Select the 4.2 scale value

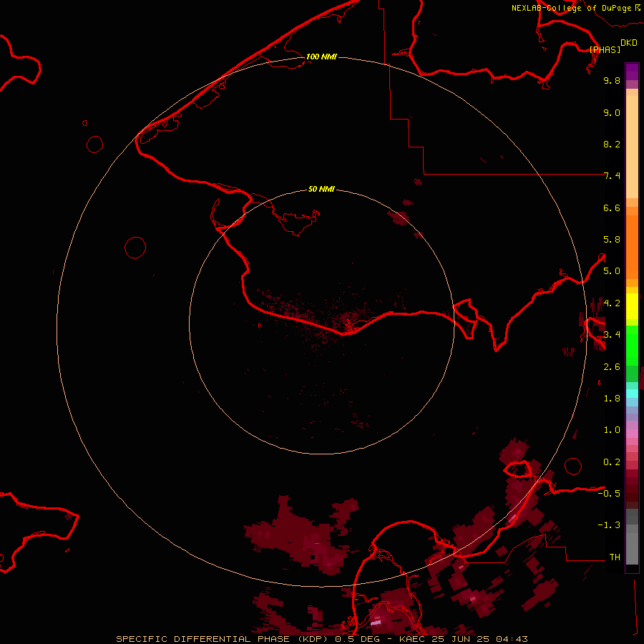pos(612,303)
